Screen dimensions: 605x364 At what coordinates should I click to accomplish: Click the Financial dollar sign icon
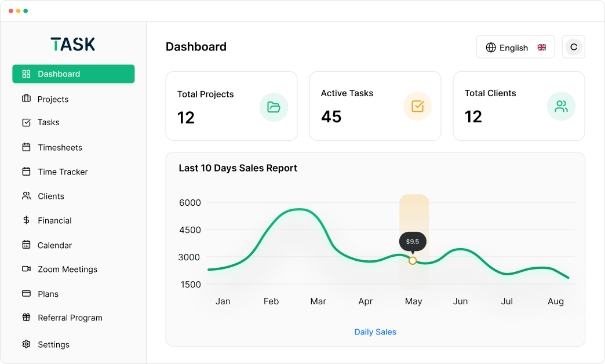[26, 220]
